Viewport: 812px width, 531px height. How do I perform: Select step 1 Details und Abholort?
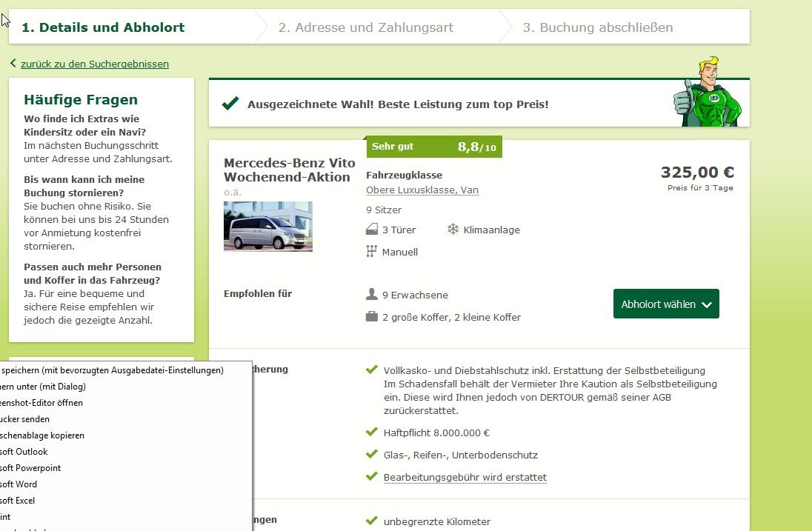click(103, 27)
